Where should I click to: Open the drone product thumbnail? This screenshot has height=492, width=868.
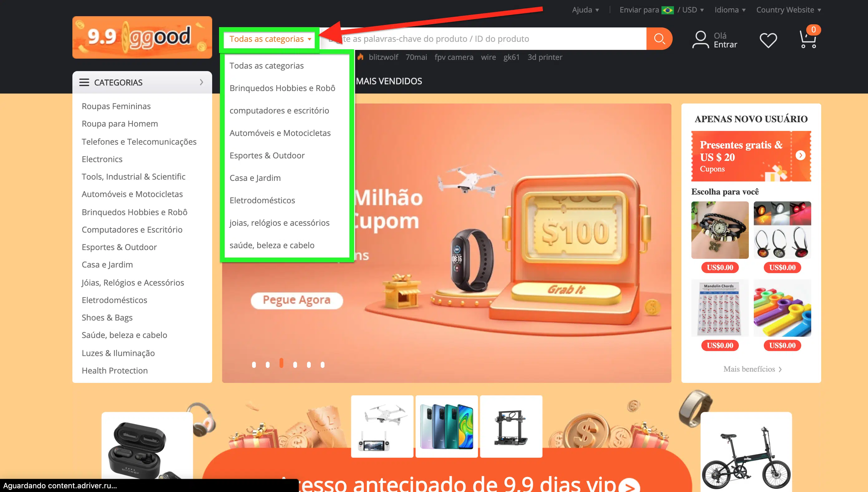[382, 427]
